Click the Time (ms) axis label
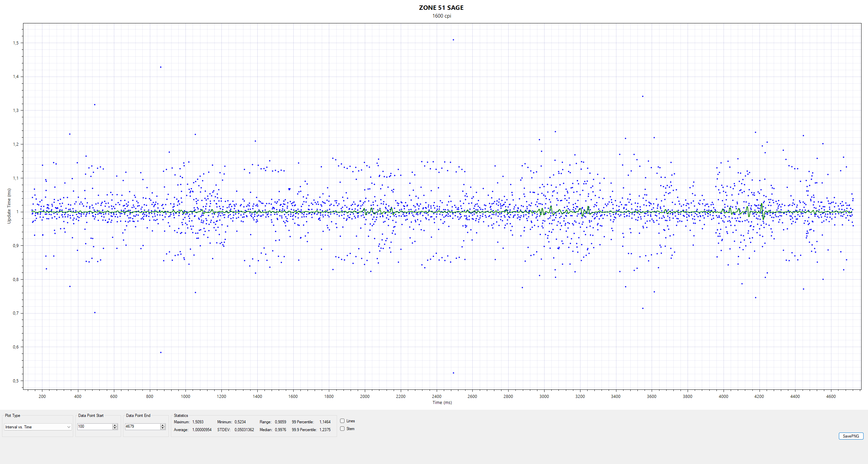Viewport: 868px width, 464px height. (x=442, y=403)
